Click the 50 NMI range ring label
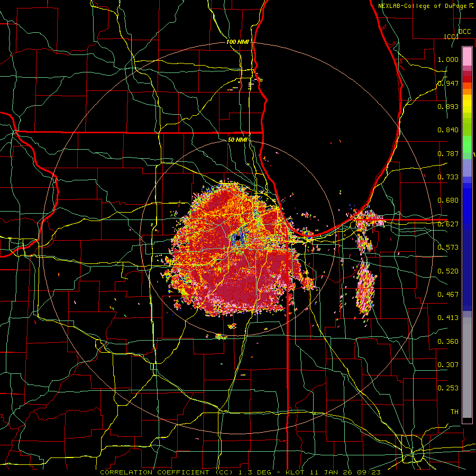Image resolution: width=476 pixels, height=476 pixels. pos(237,140)
